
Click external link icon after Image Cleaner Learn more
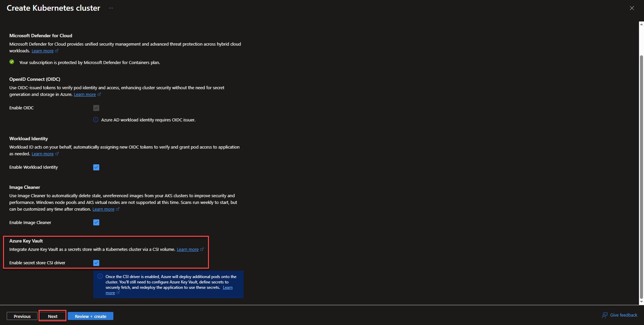pos(118,209)
